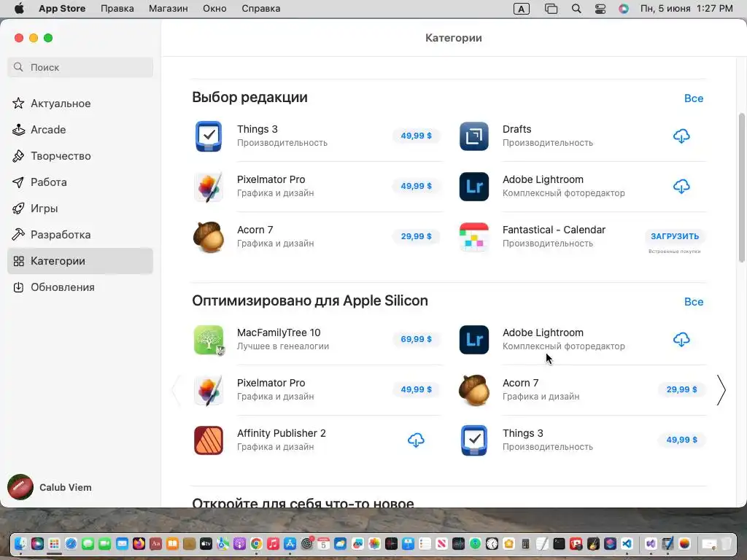This screenshot has height=560, width=747.
Task: Open Актуальное section in sidebar
Action: [80, 104]
